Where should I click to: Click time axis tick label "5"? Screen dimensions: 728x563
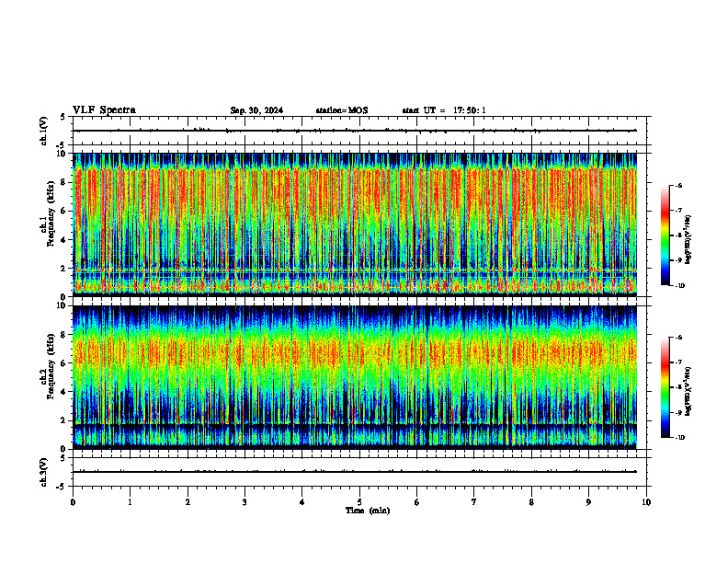coord(359,502)
